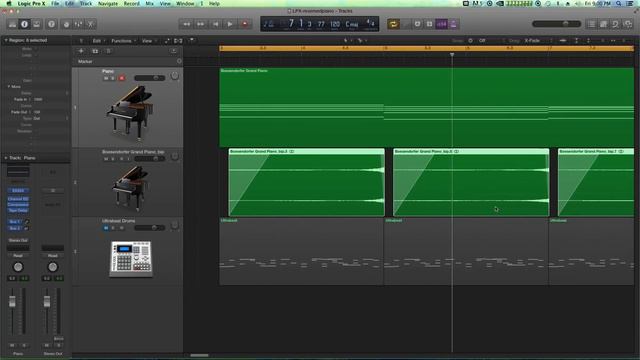Open the command-click tool menu
Viewport: 640px width, 360px height.
[362, 40]
